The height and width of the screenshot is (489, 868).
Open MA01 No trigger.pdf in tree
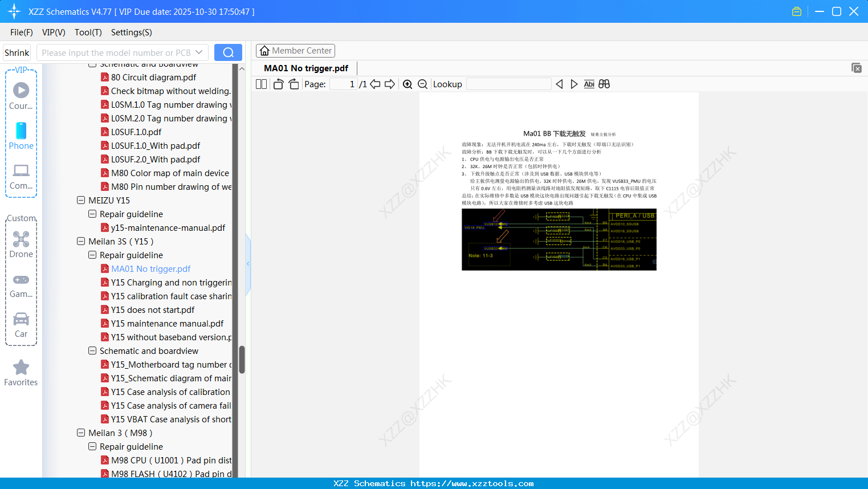pos(150,268)
